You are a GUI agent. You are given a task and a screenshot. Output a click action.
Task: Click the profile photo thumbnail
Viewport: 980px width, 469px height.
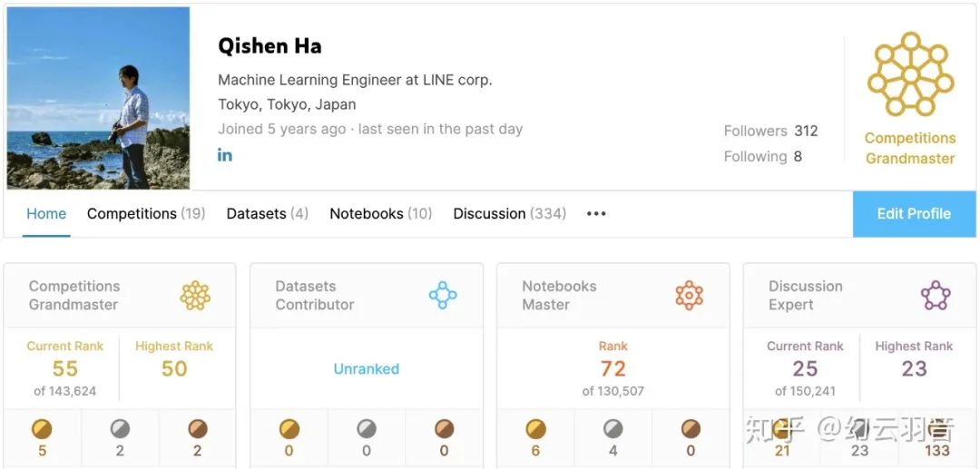(98, 98)
